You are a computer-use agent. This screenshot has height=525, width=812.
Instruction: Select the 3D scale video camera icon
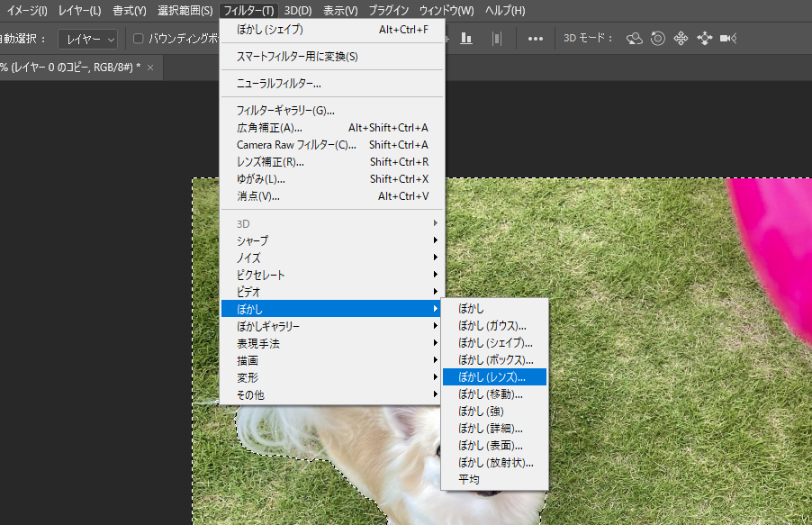728,39
